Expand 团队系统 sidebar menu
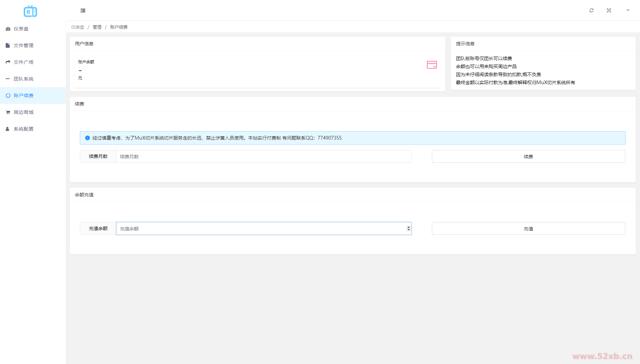The image size is (640, 364). 23,79
